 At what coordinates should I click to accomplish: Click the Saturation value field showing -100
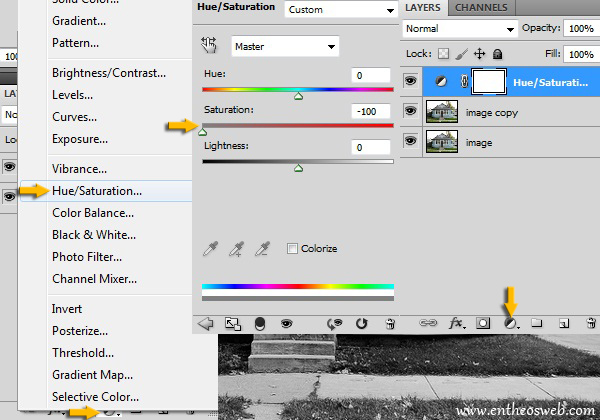(371, 111)
